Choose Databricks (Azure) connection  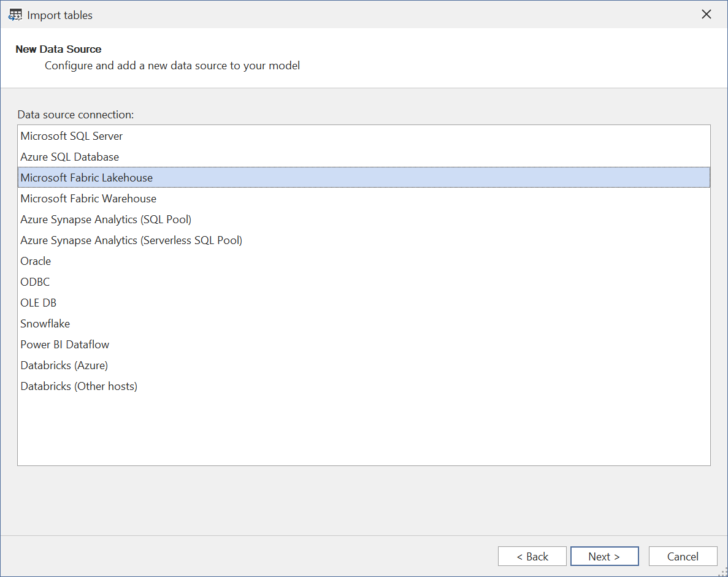click(364, 366)
